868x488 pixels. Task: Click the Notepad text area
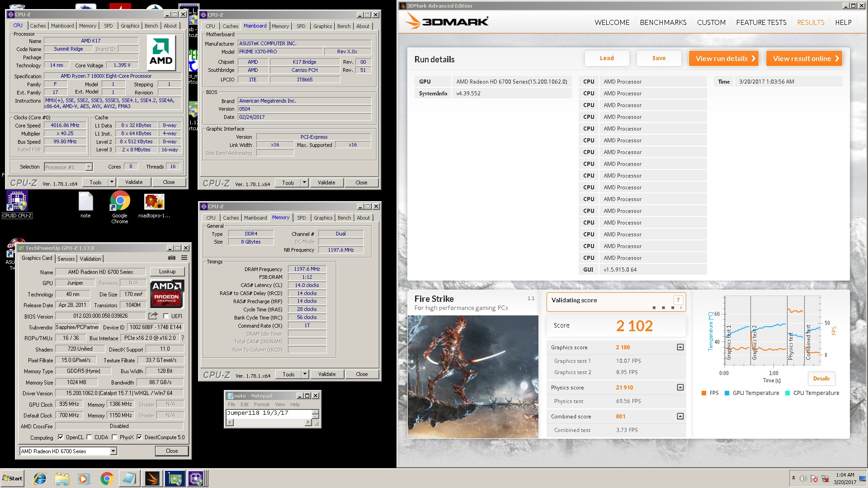coord(269,414)
